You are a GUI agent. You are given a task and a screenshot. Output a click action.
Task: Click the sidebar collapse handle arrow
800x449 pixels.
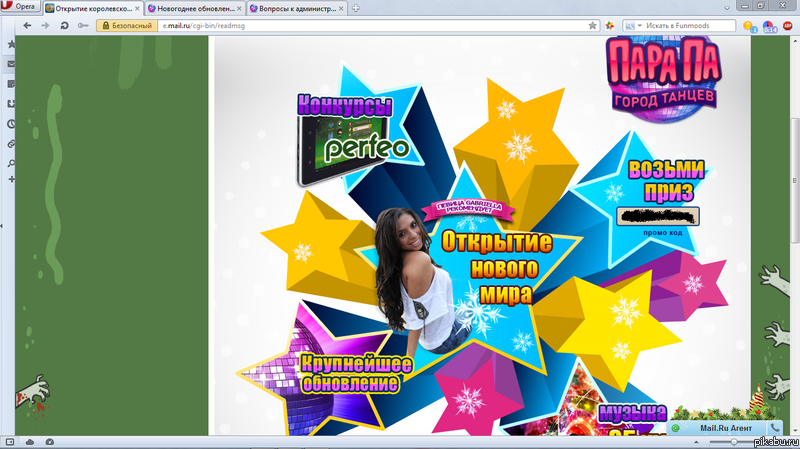coord(2,224)
